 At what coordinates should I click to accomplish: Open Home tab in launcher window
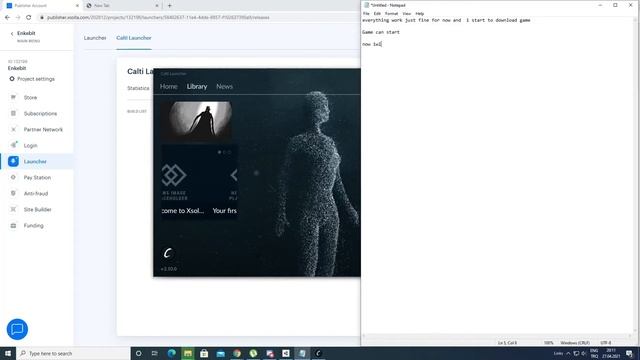[x=169, y=87]
